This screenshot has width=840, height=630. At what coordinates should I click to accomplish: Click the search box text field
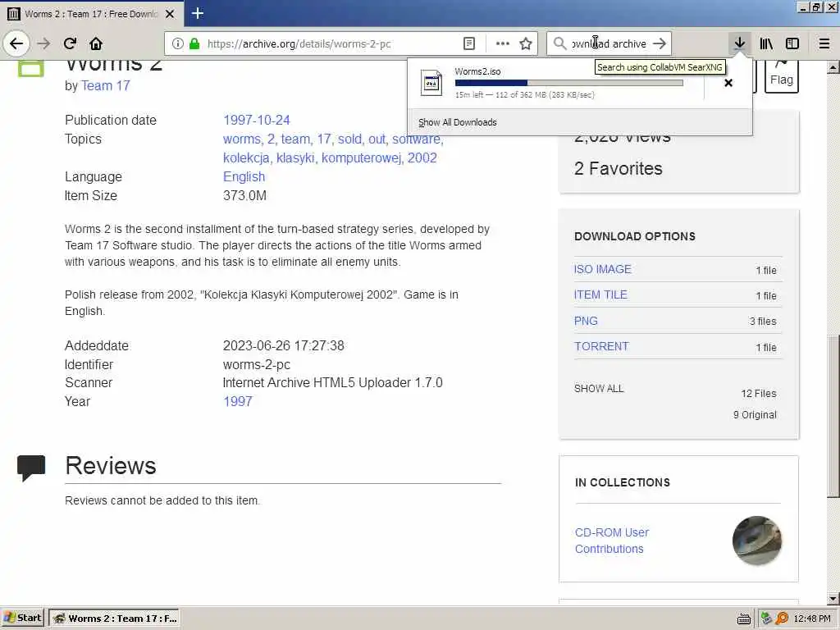pyautogui.click(x=609, y=43)
